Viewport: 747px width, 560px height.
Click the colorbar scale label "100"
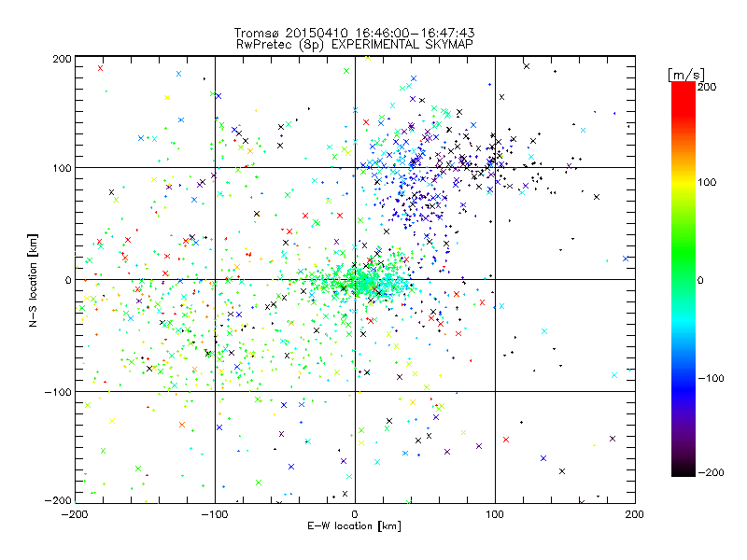707,182
